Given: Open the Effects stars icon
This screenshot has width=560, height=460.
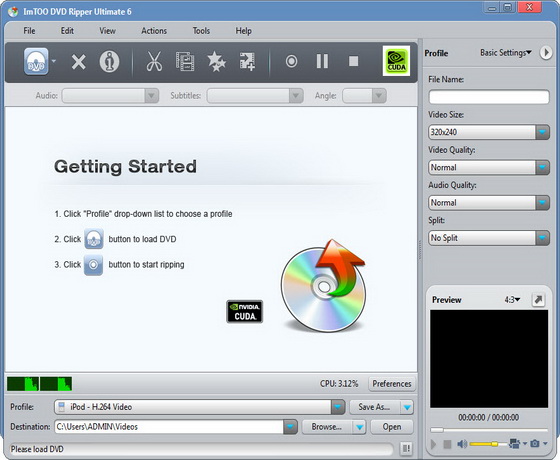Looking at the screenshot, I should (x=216, y=61).
